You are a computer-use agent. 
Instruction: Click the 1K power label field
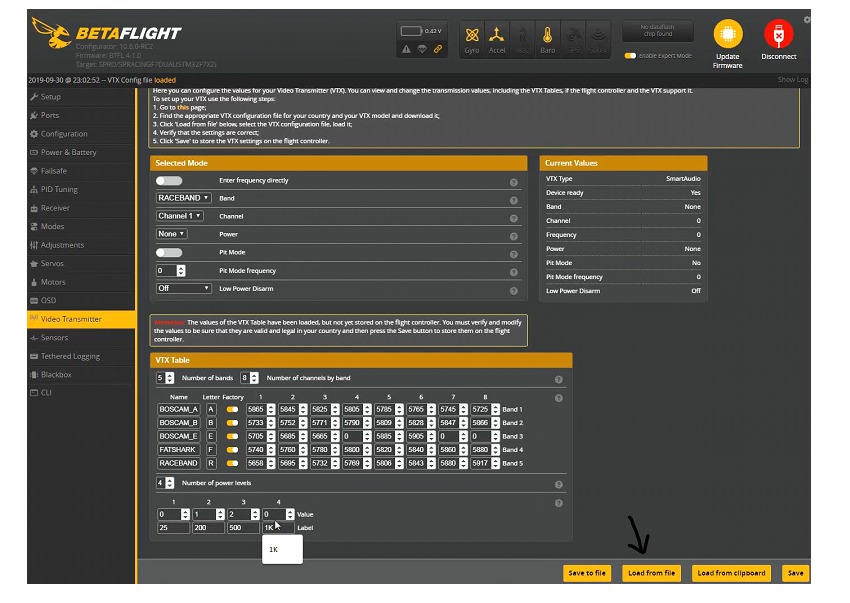pos(278,528)
